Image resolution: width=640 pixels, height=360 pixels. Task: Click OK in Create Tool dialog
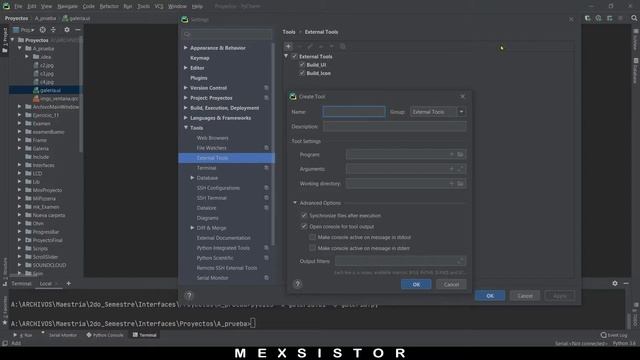416,284
